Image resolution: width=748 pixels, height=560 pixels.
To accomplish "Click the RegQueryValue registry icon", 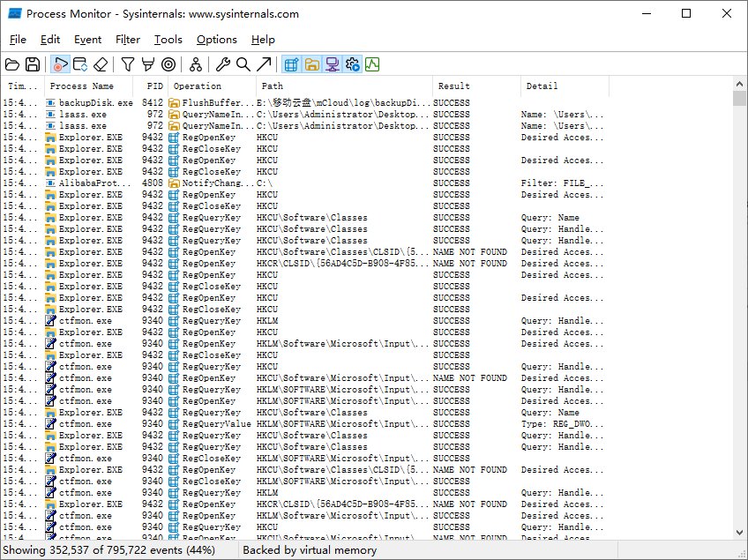I will 174,423.
